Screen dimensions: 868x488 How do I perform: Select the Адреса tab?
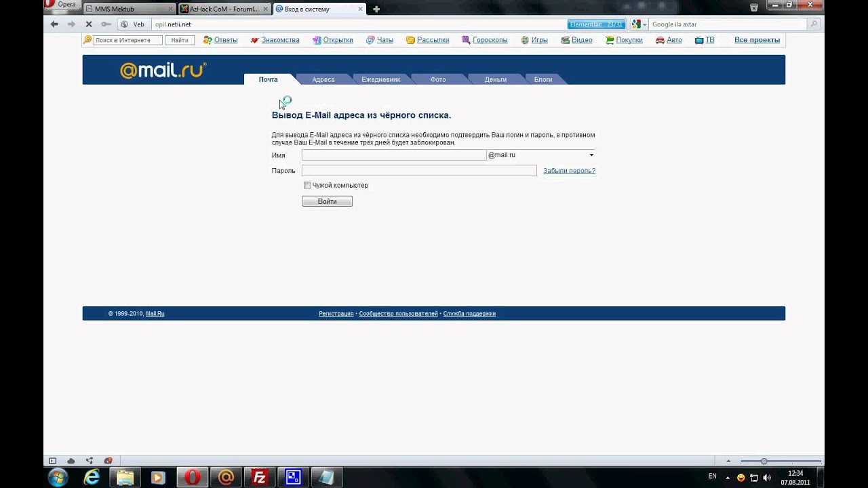(323, 79)
